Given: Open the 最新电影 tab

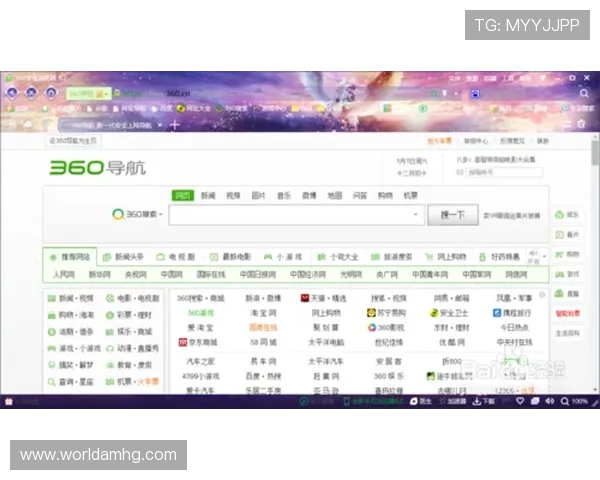Looking at the screenshot, I should (231, 257).
